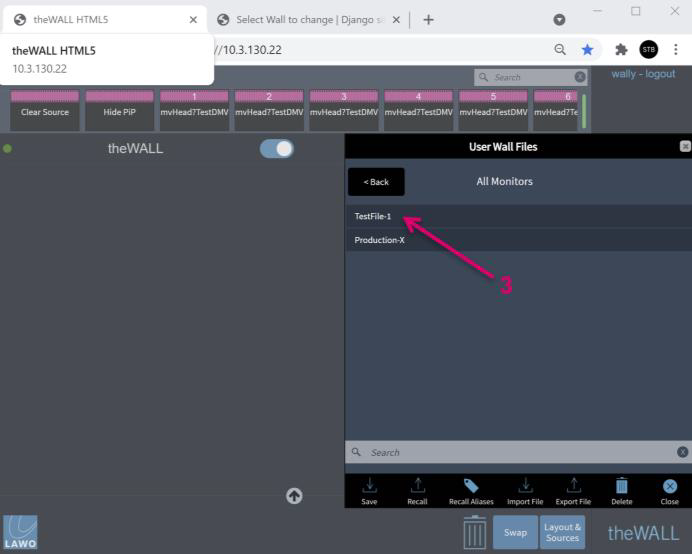Select TestFile-1 from the file list

coord(373,216)
